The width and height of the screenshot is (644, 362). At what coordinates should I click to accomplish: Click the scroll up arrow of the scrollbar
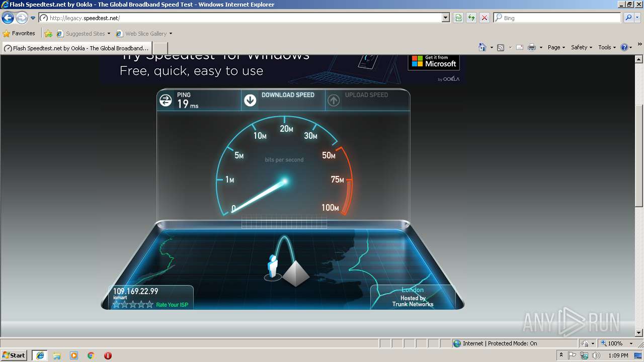point(639,58)
